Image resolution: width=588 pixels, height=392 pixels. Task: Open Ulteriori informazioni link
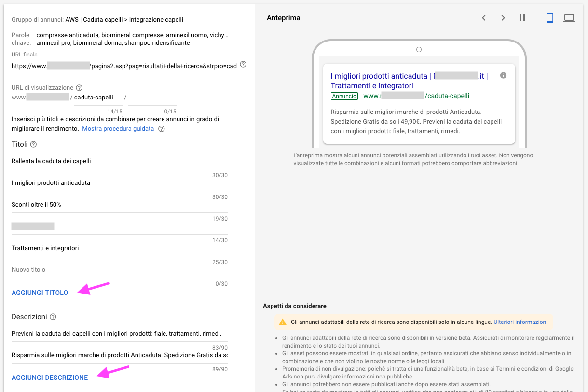click(520, 322)
